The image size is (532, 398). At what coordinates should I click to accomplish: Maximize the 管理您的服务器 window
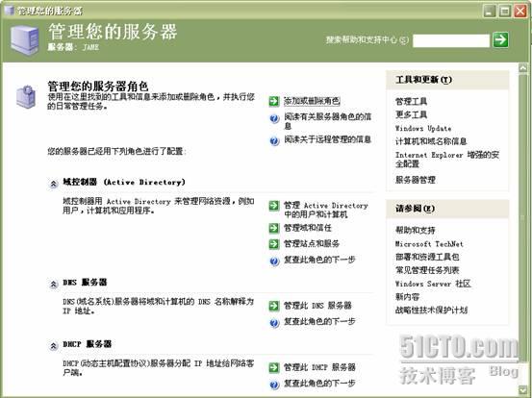tap(504, 11)
